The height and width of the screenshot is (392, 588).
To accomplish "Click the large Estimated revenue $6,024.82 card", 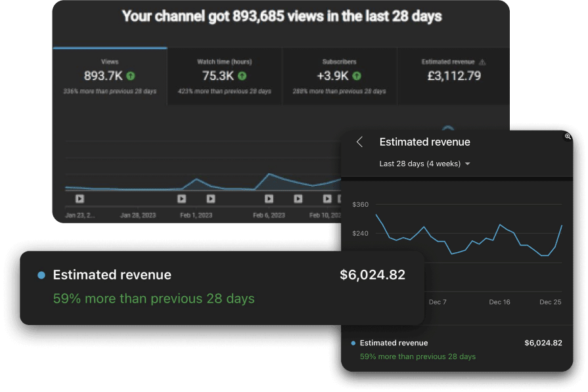I will tap(221, 286).
